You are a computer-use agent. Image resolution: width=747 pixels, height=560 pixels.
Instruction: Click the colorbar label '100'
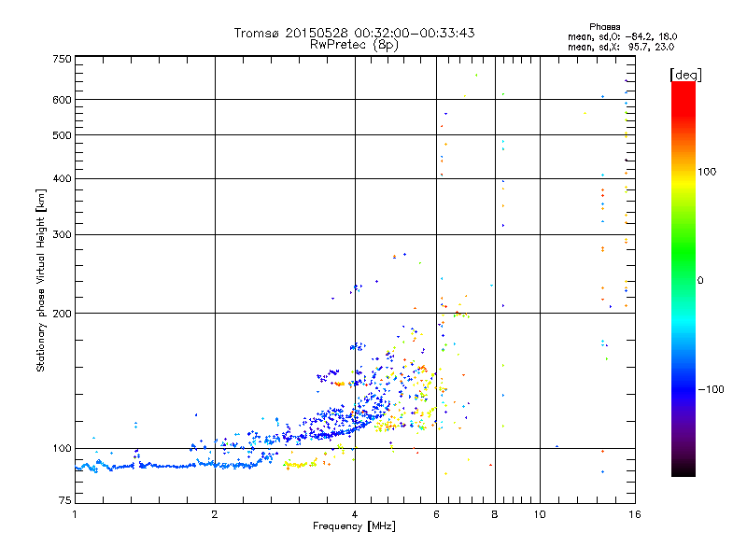pyautogui.click(x=707, y=172)
